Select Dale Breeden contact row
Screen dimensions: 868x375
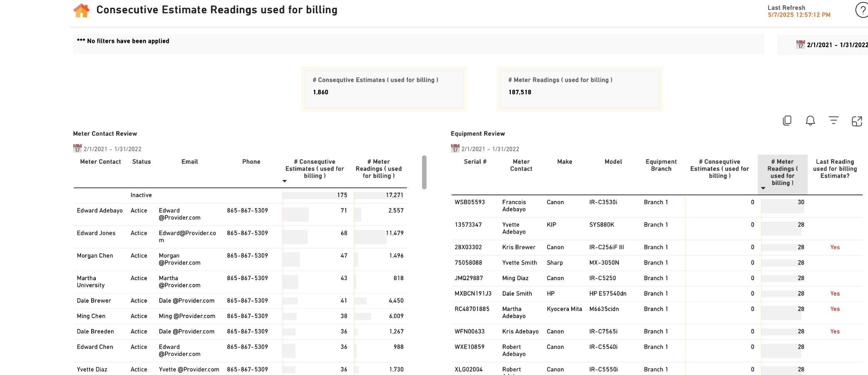pyautogui.click(x=240, y=331)
